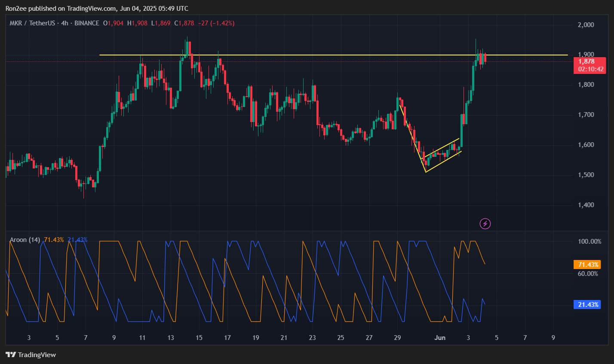The height and width of the screenshot is (364, 614).
Task: Click the orange 71.43% Aroon value badge
Action: 587,265
